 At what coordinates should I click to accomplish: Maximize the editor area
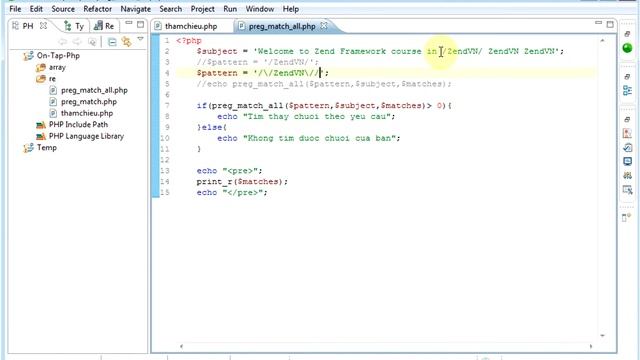(x=610, y=24)
